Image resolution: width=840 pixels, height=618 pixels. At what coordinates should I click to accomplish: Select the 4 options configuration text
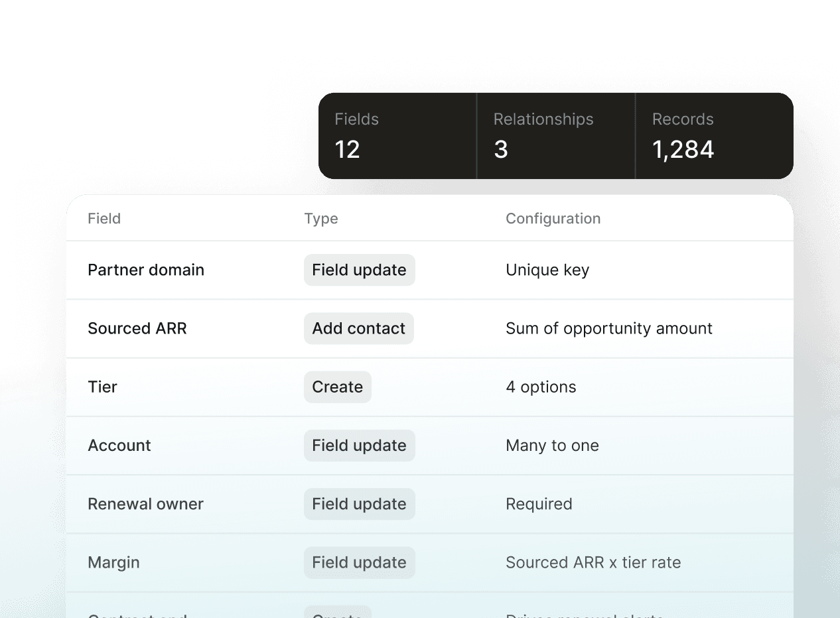tap(541, 387)
